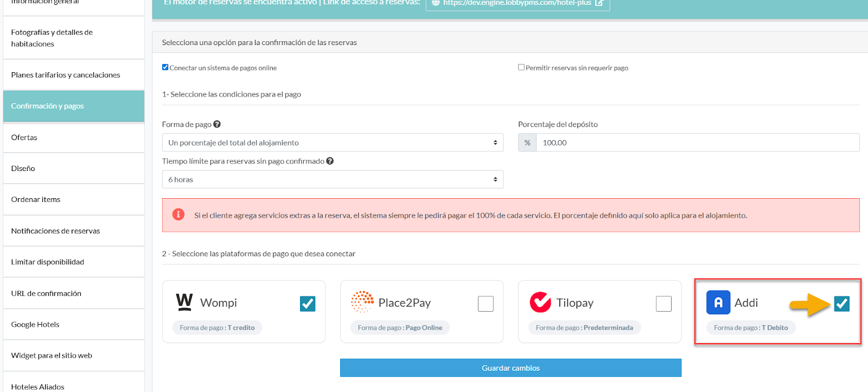
Task: Disable the Addi payment checkbox
Action: coord(841,304)
